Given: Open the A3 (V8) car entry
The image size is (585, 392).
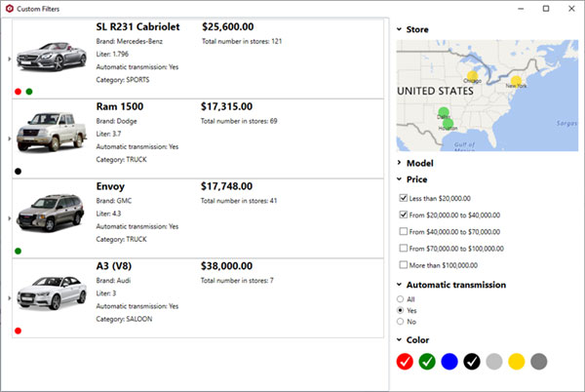Looking at the screenshot, I should pos(116,266).
